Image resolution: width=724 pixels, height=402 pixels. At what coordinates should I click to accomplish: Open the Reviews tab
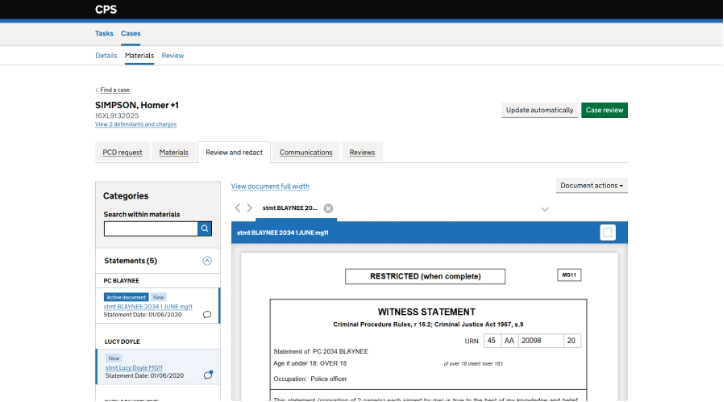pos(362,152)
